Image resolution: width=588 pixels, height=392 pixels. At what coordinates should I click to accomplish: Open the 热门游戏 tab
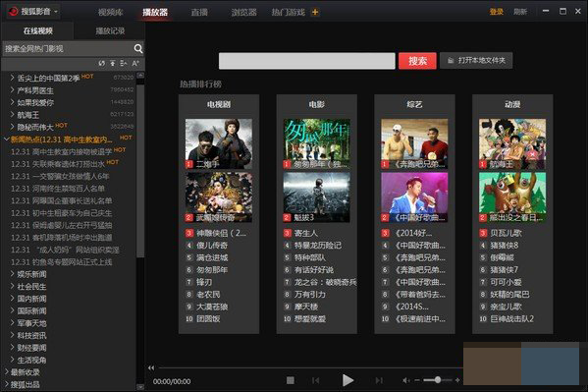288,12
